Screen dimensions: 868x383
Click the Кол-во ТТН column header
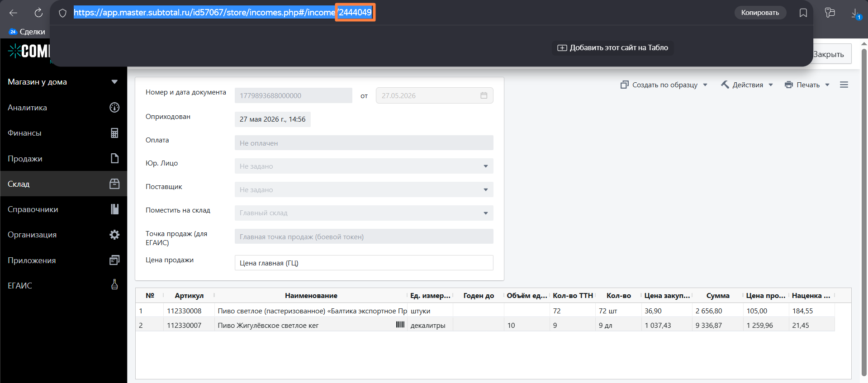[x=573, y=295]
